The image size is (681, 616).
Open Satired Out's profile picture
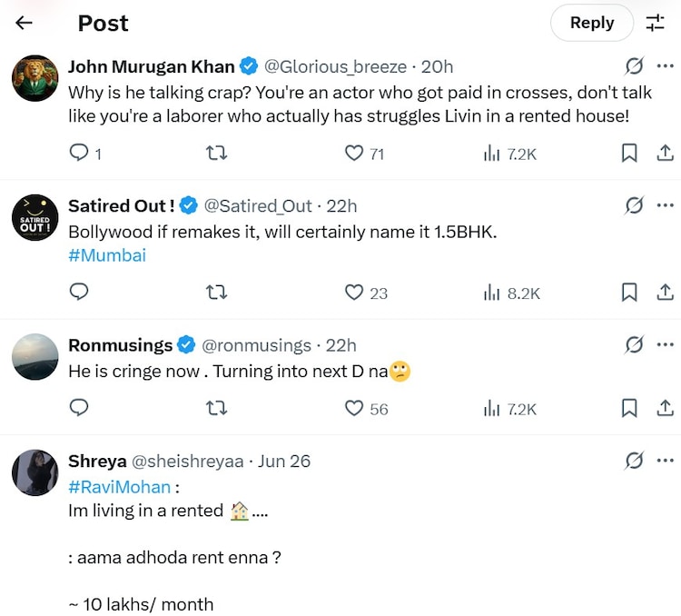[x=35, y=217]
